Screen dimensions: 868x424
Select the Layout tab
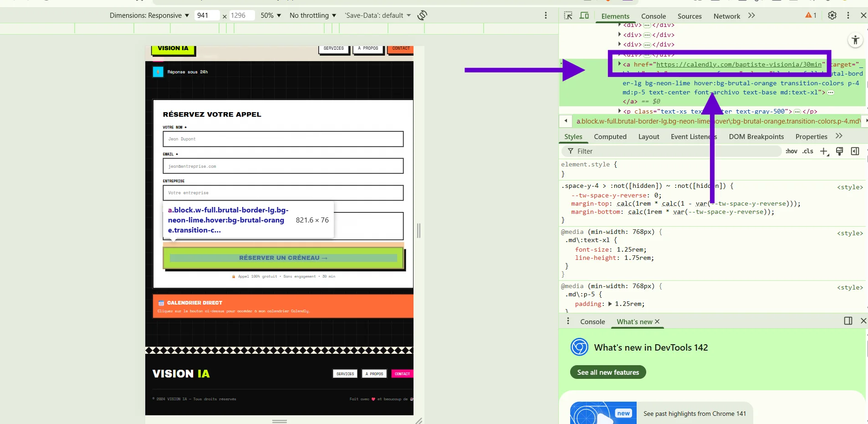[648, 136]
